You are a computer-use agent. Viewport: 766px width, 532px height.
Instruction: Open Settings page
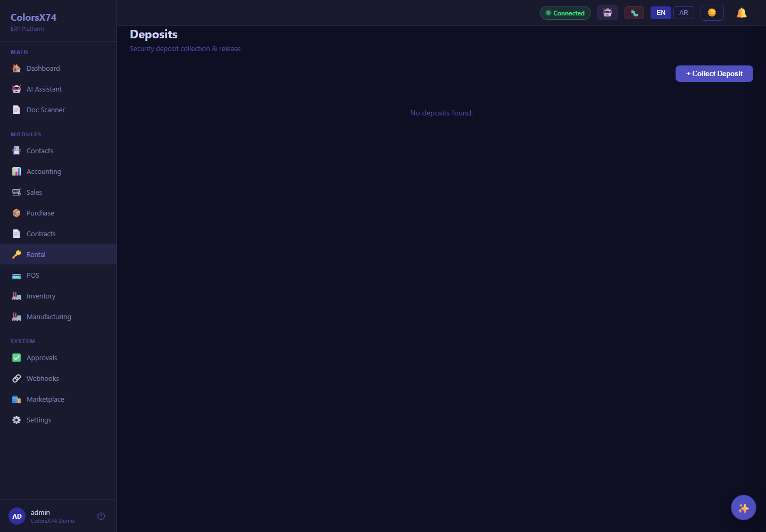pyautogui.click(x=59, y=420)
